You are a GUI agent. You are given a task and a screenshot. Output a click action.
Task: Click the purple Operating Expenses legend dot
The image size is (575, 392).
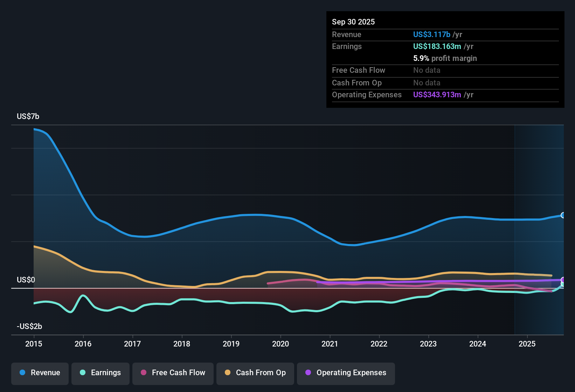pyautogui.click(x=308, y=373)
